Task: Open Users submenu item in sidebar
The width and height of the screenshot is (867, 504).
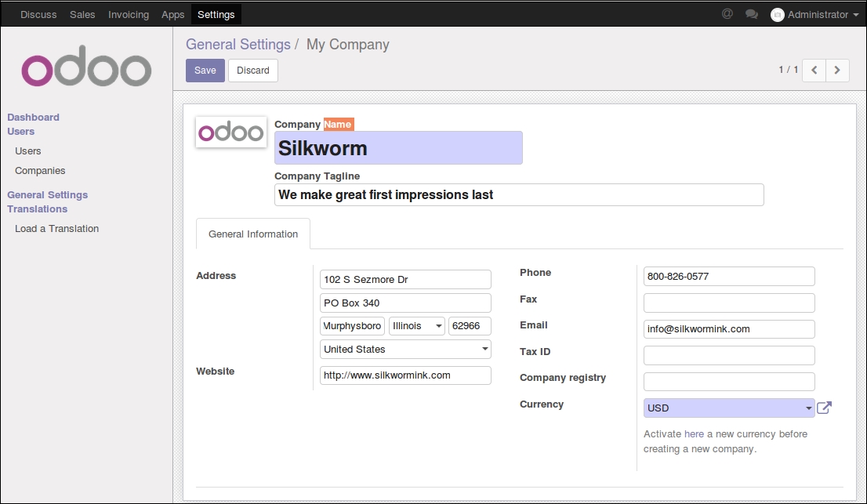Action: 28,150
